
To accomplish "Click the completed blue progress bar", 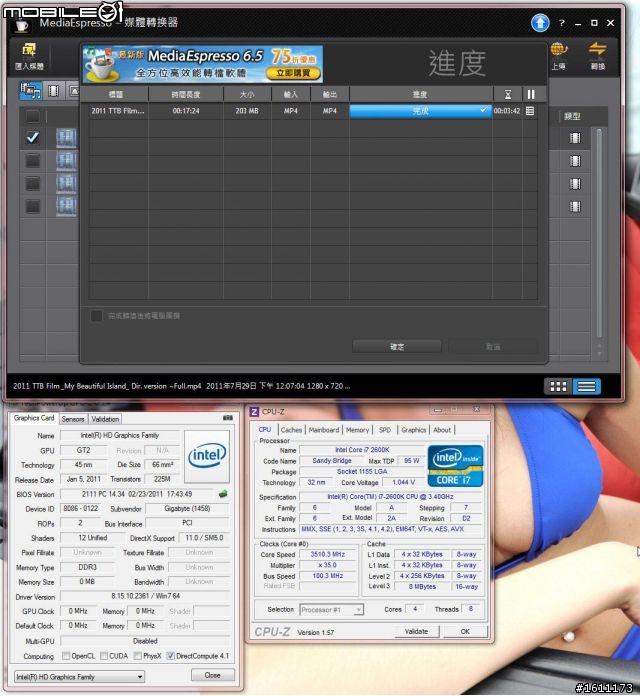I will (420, 111).
